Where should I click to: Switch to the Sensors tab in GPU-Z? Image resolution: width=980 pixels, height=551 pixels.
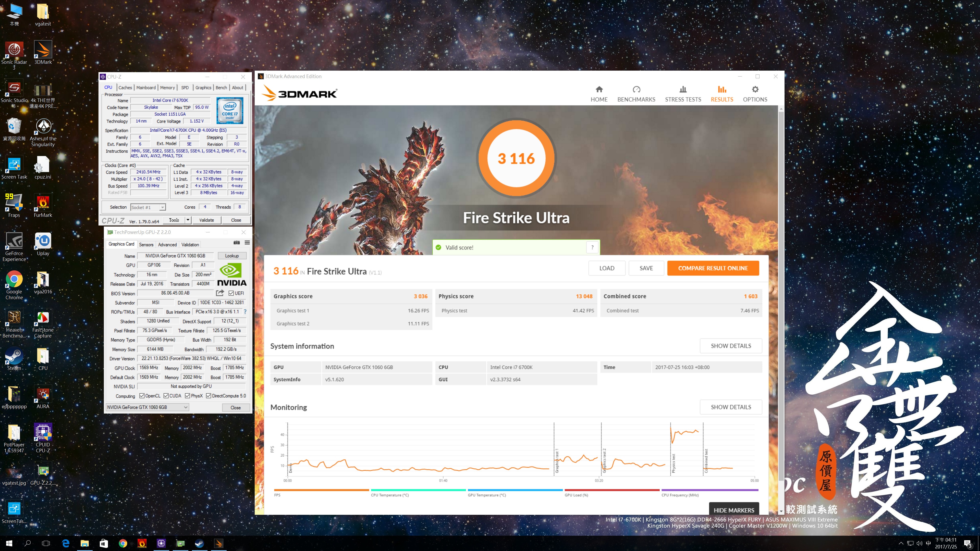point(146,245)
